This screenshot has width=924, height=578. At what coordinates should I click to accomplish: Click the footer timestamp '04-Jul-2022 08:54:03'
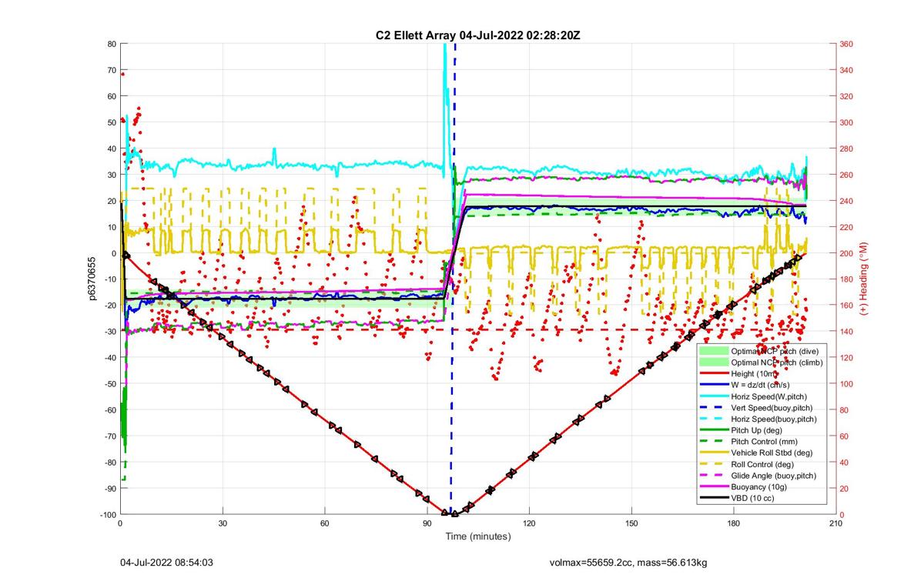click(167, 563)
